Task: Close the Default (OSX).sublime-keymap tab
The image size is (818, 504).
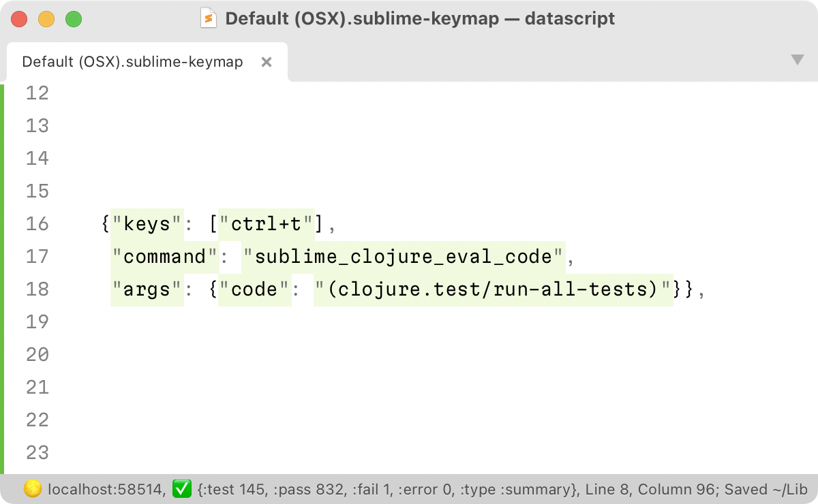Action: (x=266, y=61)
